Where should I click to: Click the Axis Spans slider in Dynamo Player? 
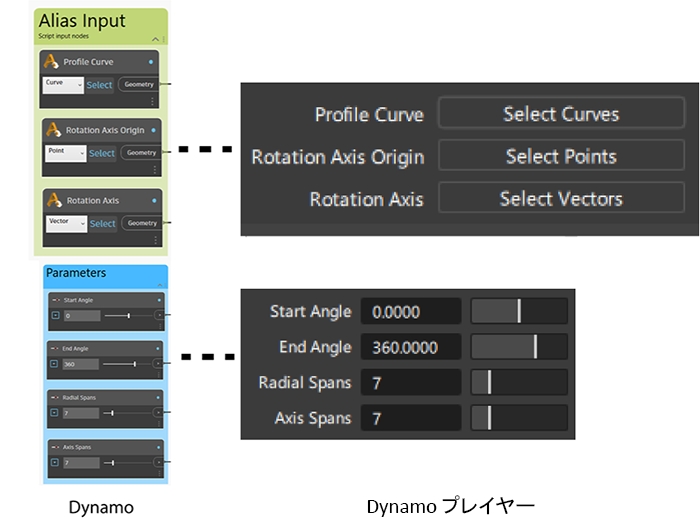[519, 418]
